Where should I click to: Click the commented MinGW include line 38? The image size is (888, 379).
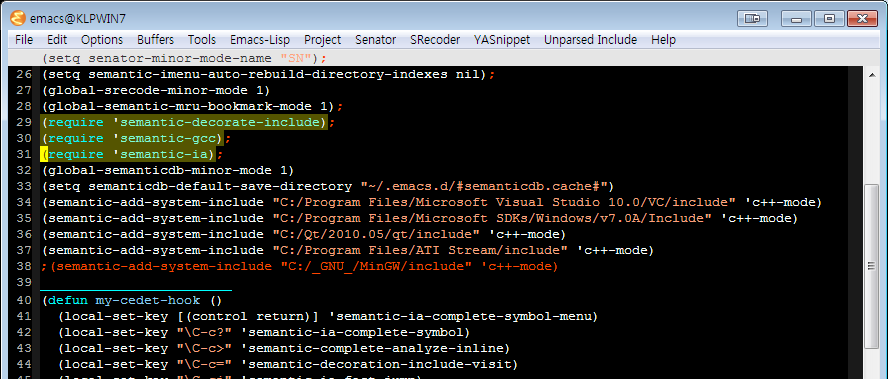tap(299, 266)
